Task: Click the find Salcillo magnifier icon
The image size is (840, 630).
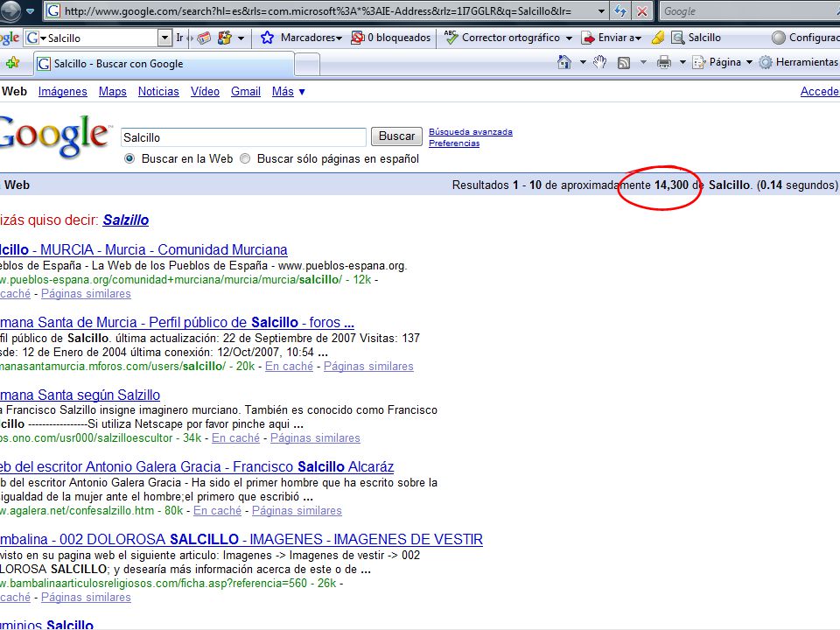Action: [x=677, y=38]
